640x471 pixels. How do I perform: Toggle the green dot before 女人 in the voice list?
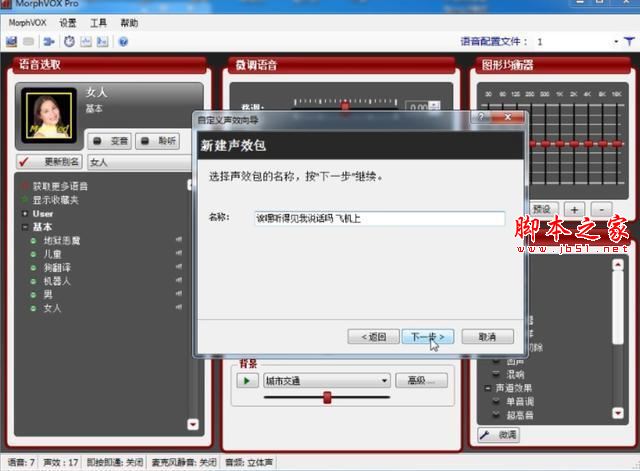coord(33,308)
